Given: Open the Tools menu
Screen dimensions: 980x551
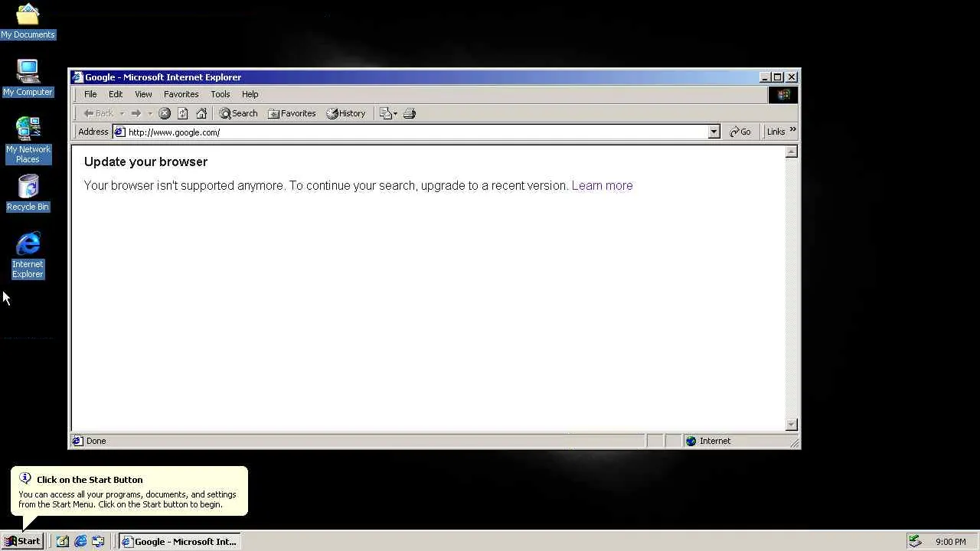Looking at the screenshot, I should point(220,94).
